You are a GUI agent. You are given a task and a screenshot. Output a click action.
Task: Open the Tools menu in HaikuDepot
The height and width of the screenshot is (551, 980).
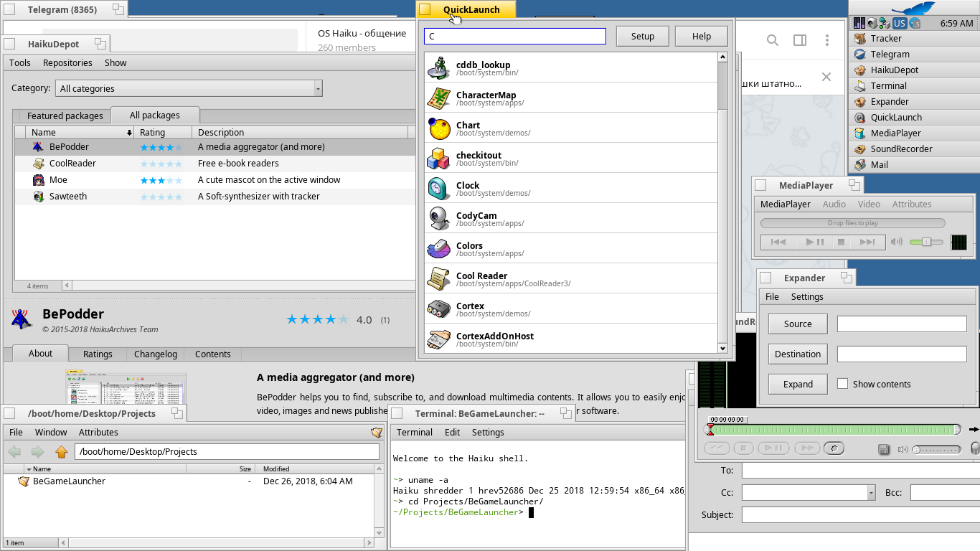(20, 63)
